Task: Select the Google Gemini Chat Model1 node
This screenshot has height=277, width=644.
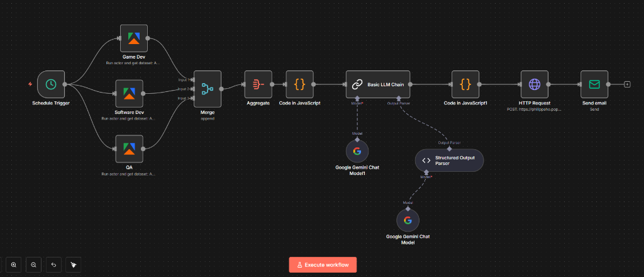Action: click(357, 152)
